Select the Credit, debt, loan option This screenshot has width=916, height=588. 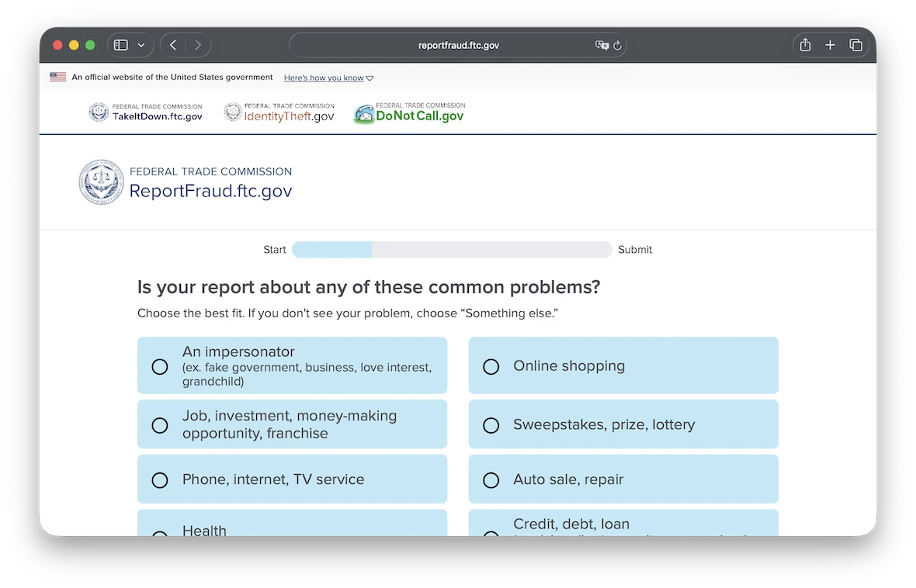623,523
